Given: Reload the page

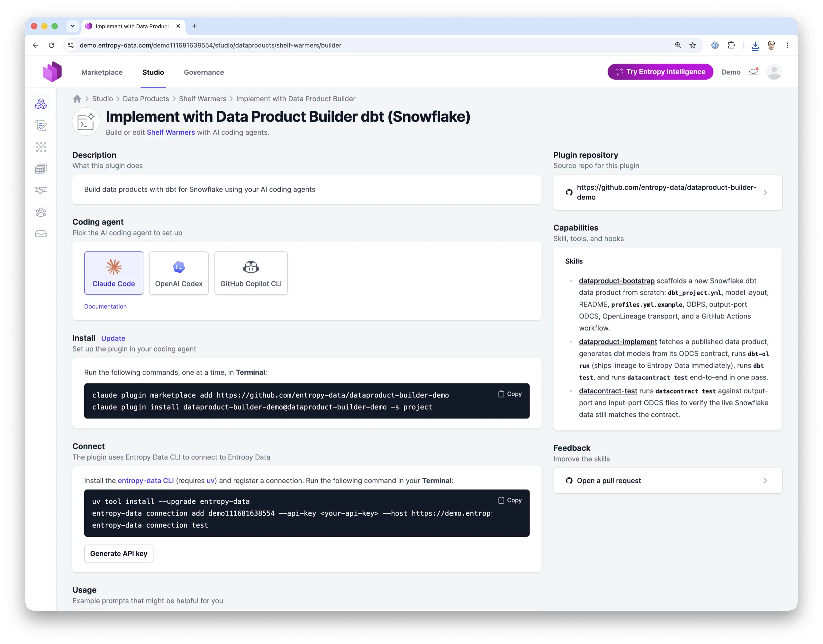Looking at the screenshot, I should click(52, 45).
